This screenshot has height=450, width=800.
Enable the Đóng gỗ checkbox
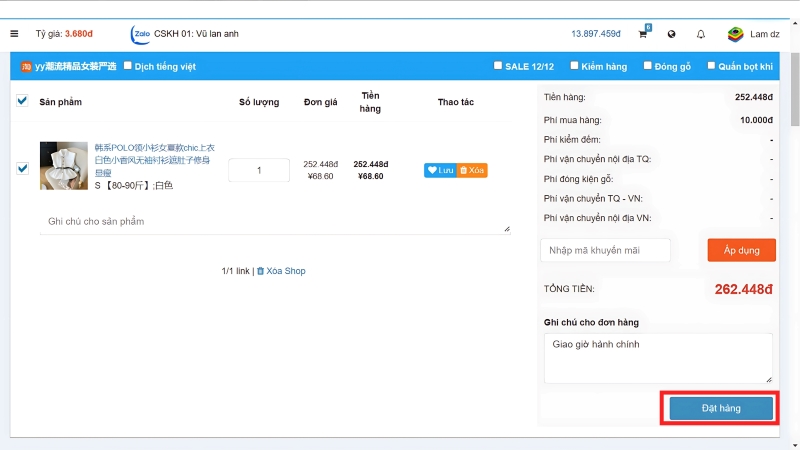646,66
